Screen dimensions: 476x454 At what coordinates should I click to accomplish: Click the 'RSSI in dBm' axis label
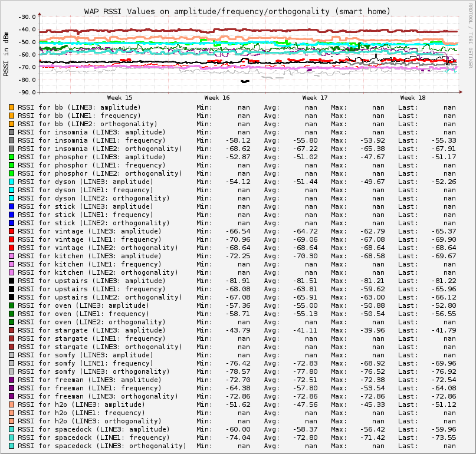pos(6,54)
